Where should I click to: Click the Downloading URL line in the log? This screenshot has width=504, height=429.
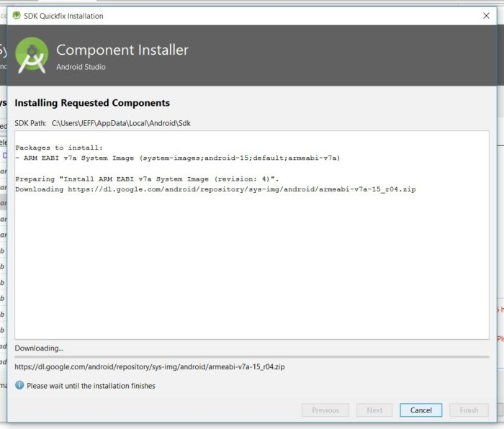click(x=215, y=189)
